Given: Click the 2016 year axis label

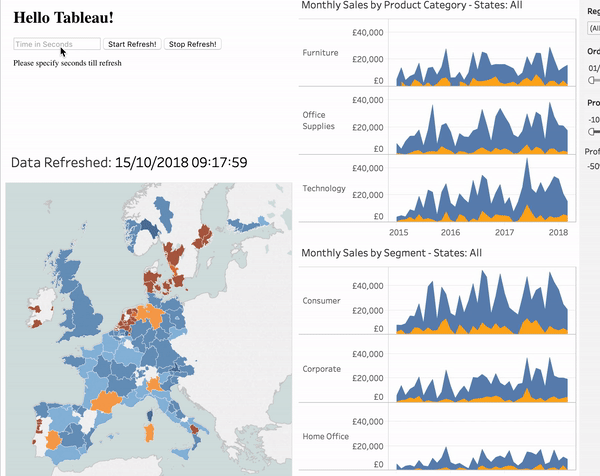Looking at the screenshot, I should [450, 232].
